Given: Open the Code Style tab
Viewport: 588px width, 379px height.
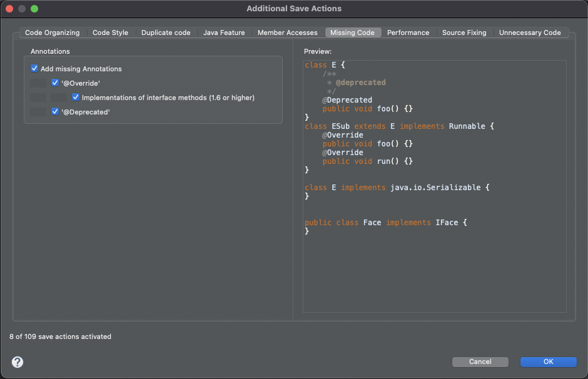Looking at the screenshot, I should [x=110, y=33].
